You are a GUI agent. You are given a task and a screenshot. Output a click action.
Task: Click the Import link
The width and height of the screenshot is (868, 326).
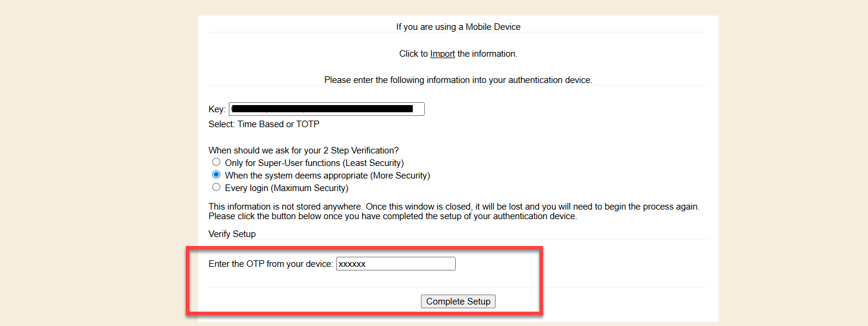pos(442,54)
